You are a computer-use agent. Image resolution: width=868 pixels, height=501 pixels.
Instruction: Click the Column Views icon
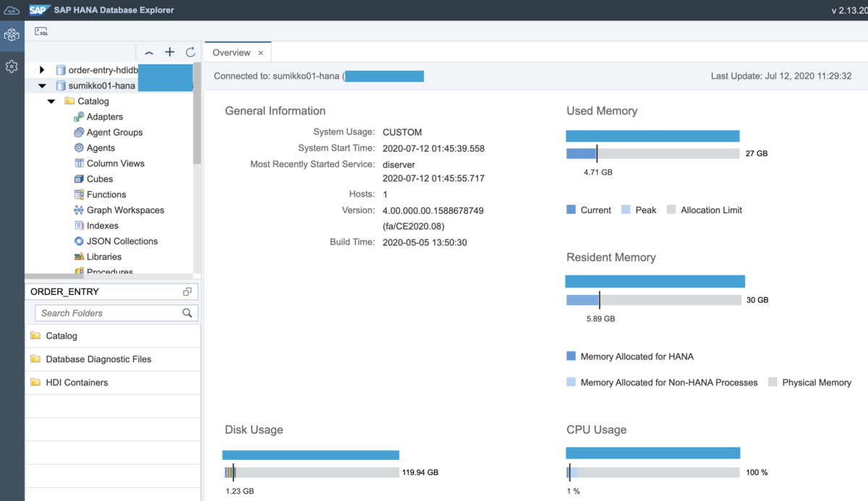[79, 163]
